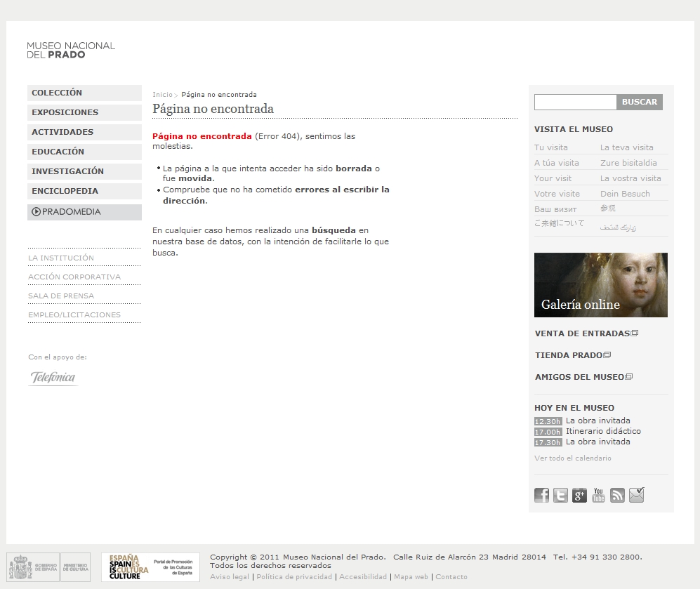This screenshot has width=700, height=589.
Task: Open the Colección menu section
Action: pyautogui.click(x=57, y=93)
